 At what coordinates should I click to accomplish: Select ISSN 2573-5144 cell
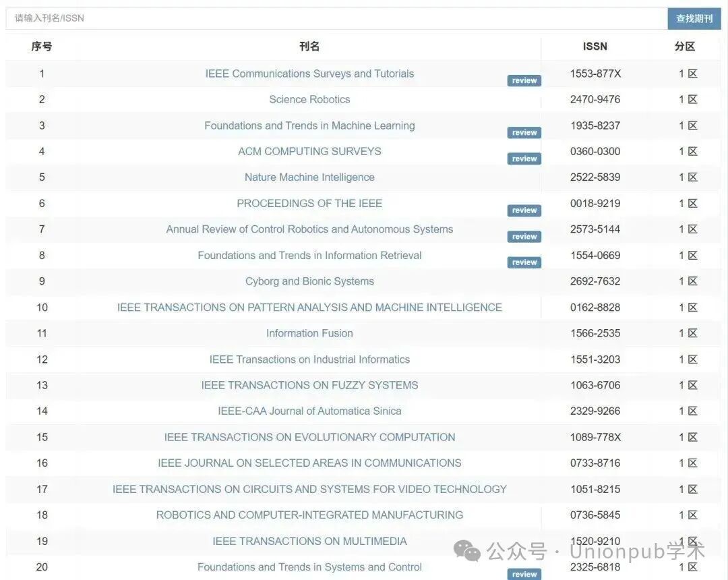595,229
